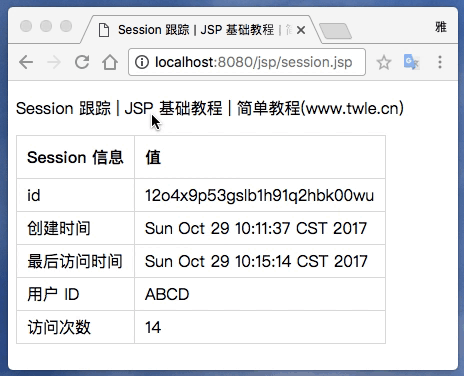Screen dimensions: 464x376
Task: Click the profile name 雅
Action: 440,27
